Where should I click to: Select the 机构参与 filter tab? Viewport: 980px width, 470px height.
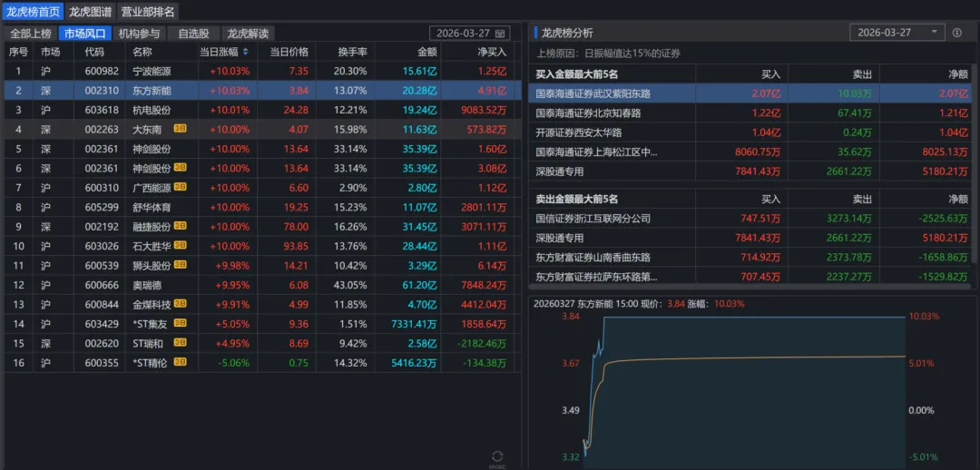[140, 34]
